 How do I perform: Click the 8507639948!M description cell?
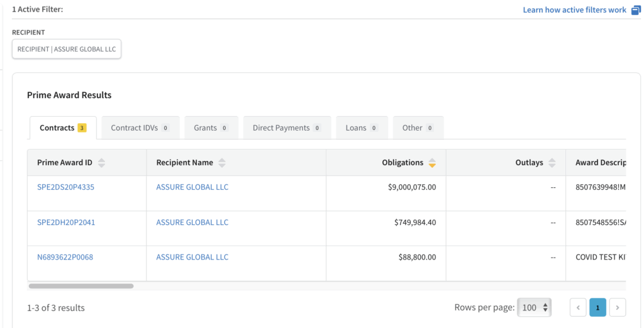[596, 194]
